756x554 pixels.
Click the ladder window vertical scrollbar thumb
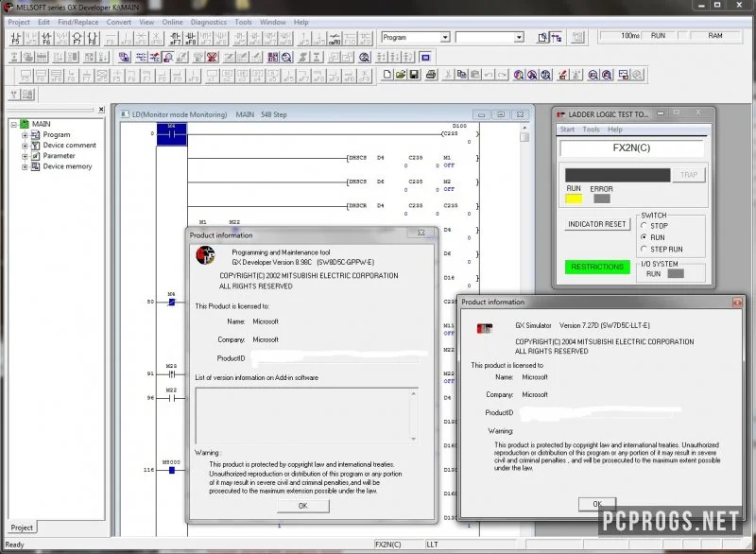coord(524,137)
